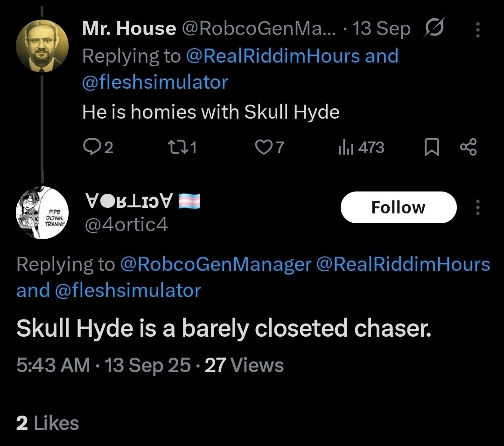Open the "13 Sep" date on Mr. House's tweet

click(382, 29)
